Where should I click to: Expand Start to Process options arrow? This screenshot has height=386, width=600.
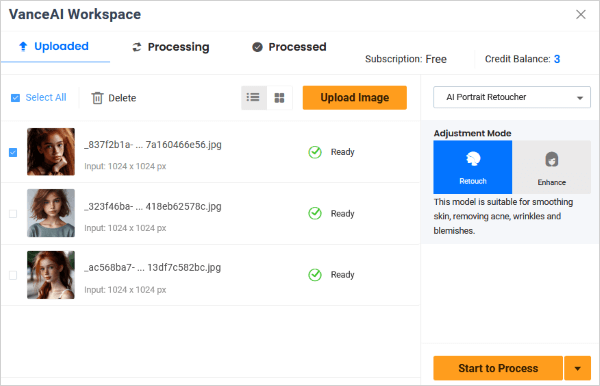tap(578, 368)
